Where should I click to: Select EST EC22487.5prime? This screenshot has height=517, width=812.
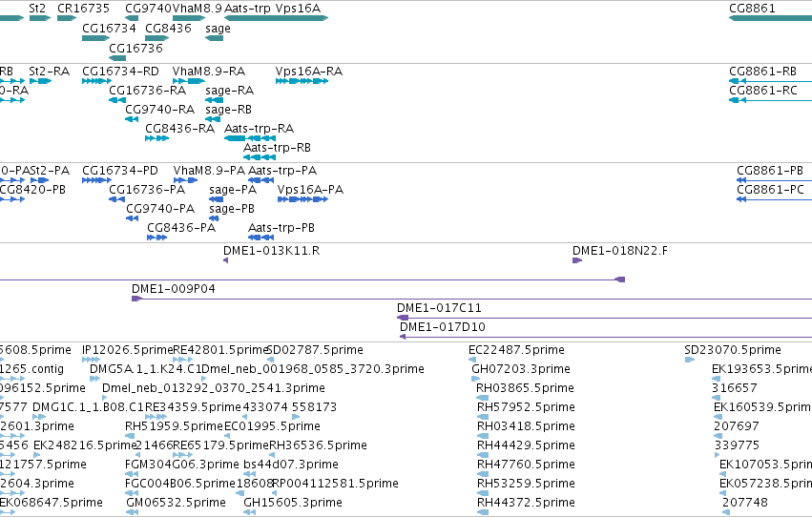click(472, 360)
